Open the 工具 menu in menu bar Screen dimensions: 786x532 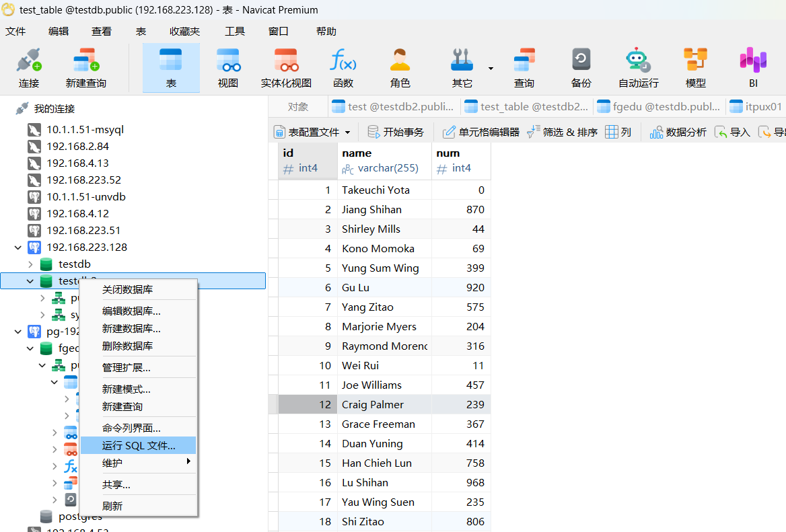[x=235, y=31]
